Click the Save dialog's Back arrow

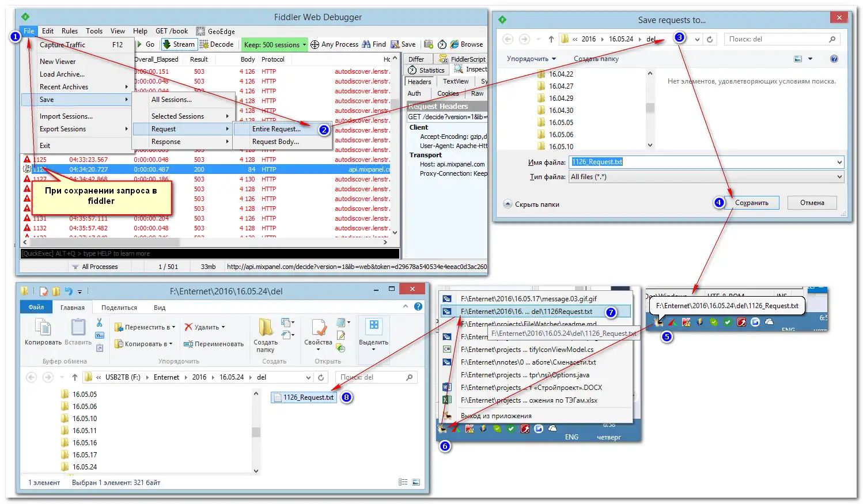508,39
